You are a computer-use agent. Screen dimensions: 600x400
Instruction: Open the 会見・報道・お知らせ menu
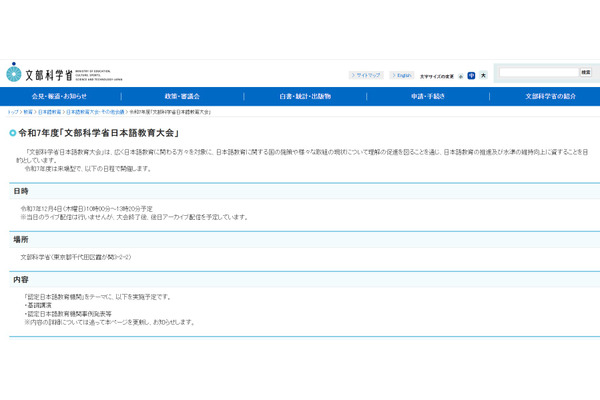point(59,96)
